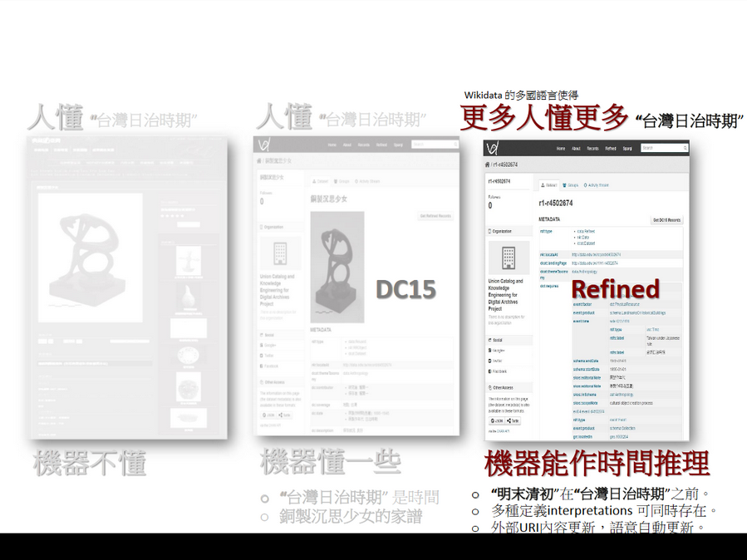Select Activity Stream tab on r1-r4502674 page
This screenshot has width=747, height=560.
pos(596,185)
